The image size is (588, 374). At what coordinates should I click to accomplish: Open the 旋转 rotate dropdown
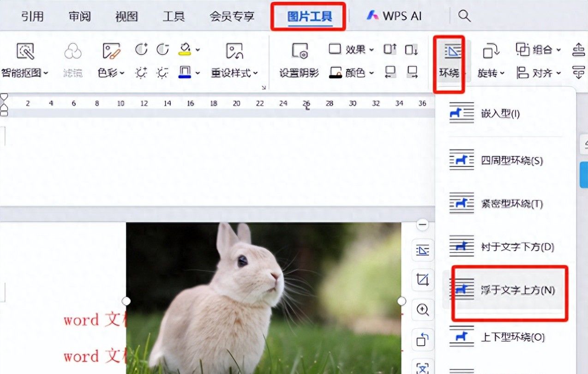pos(491,73)
